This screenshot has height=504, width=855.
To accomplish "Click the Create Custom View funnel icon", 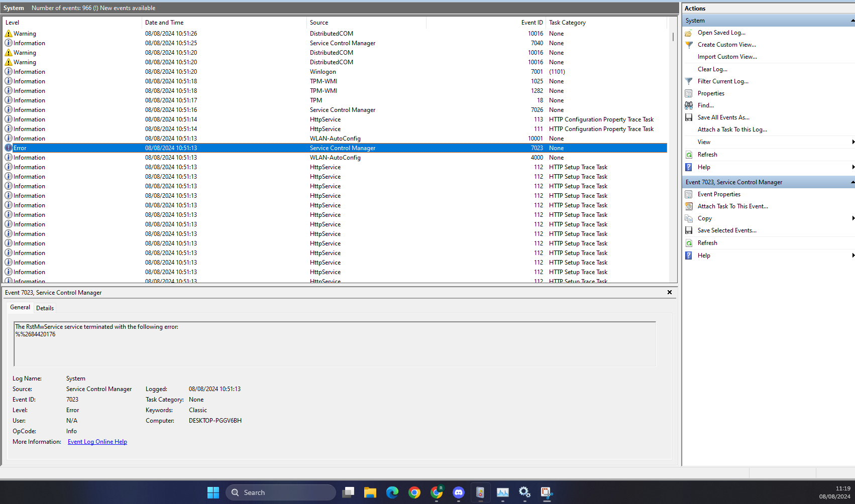I will (689, 45).
